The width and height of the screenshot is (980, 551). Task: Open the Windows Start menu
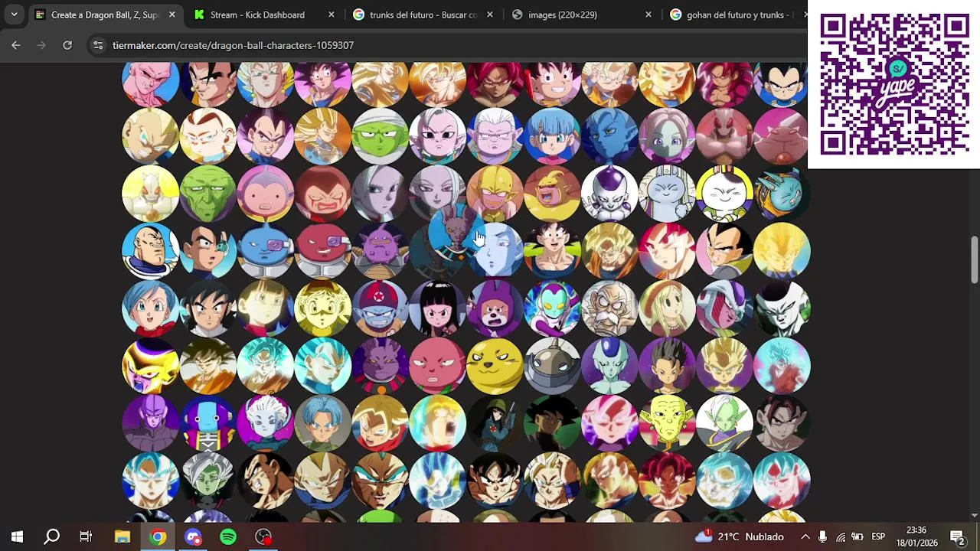17,536
